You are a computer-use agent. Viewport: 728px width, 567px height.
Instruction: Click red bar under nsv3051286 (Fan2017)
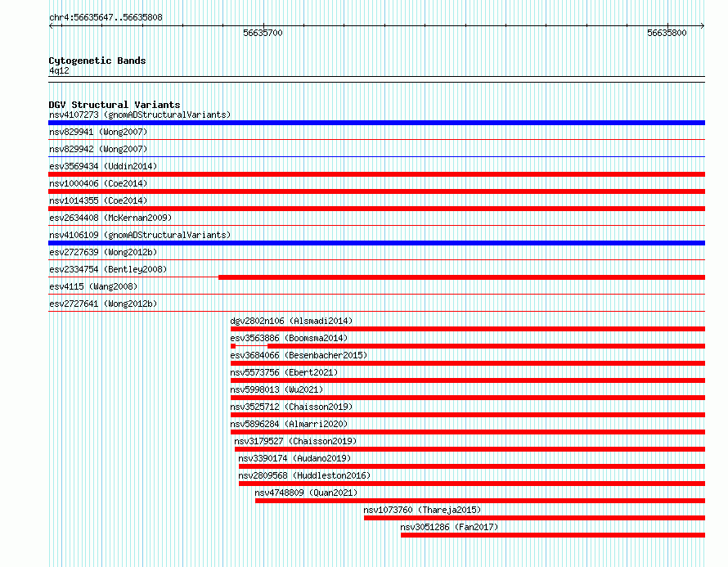pos(553,535)
